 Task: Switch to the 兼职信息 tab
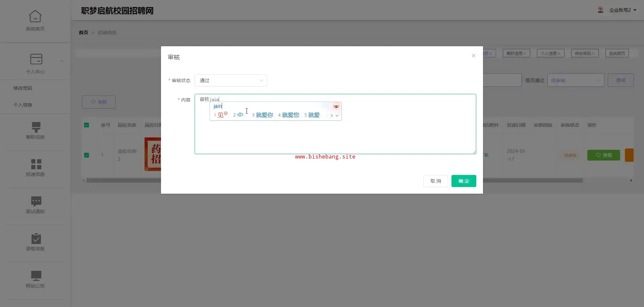516,53
